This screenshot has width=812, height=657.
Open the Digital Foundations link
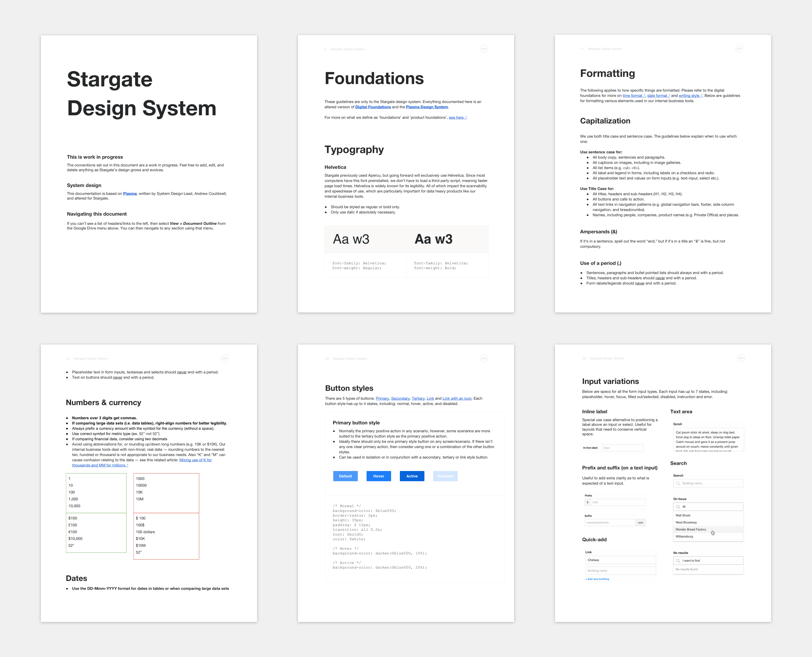point(373,107)
